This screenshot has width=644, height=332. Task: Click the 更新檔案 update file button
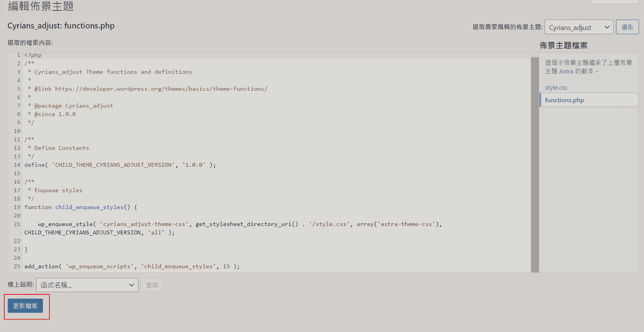25,306
